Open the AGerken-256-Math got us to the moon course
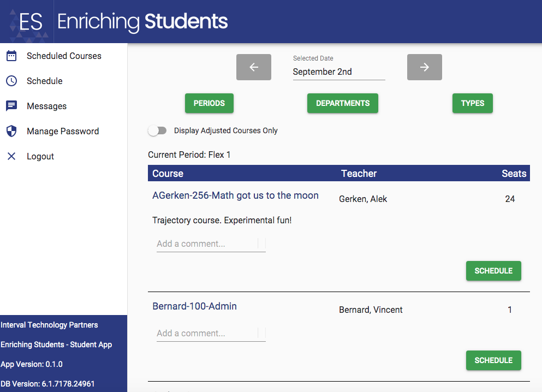Screen dimensions: 542x392 click(235, 195)
